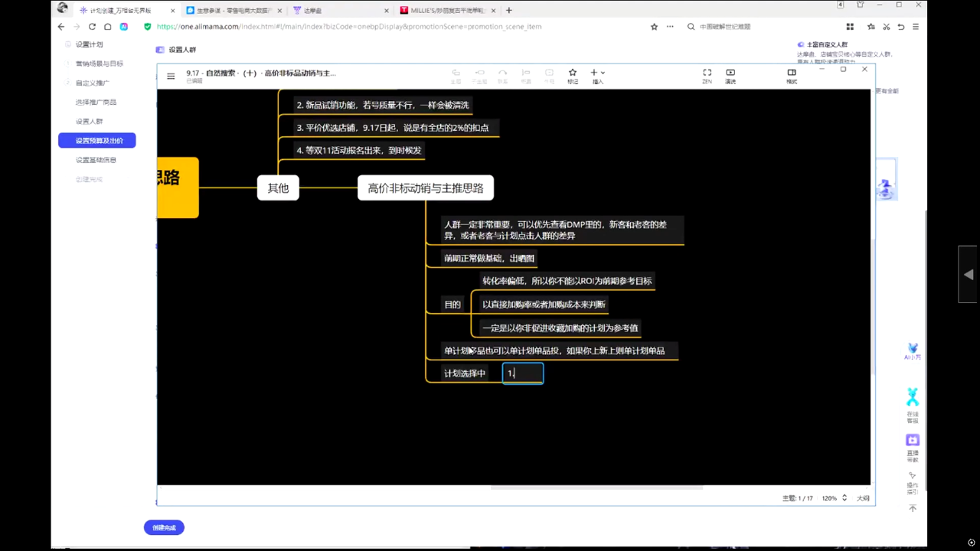Screen dimensions: 980x551
Task: Click the horizontal scrollbar of the mind map
Action: tap(596, 487)
